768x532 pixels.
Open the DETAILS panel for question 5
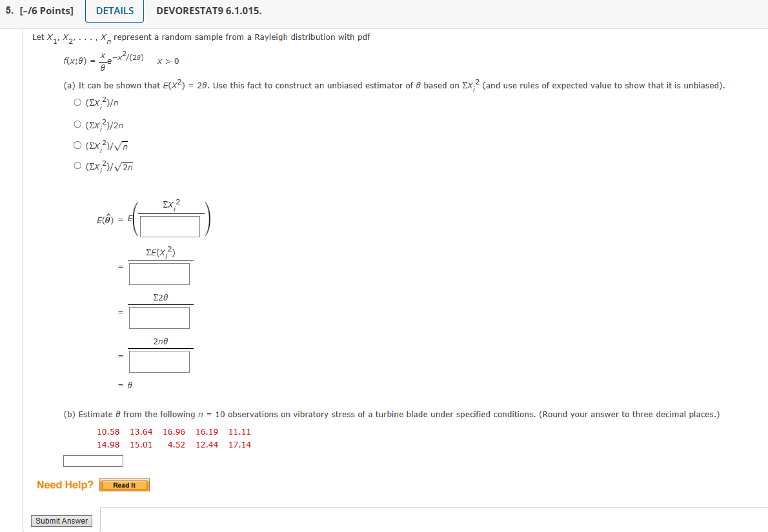pos(114,11)
